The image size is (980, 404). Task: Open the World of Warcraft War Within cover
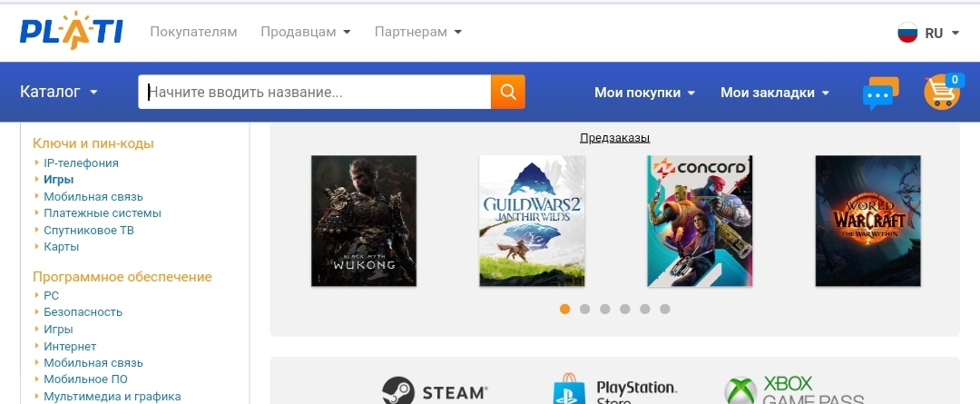pos(868,221)
